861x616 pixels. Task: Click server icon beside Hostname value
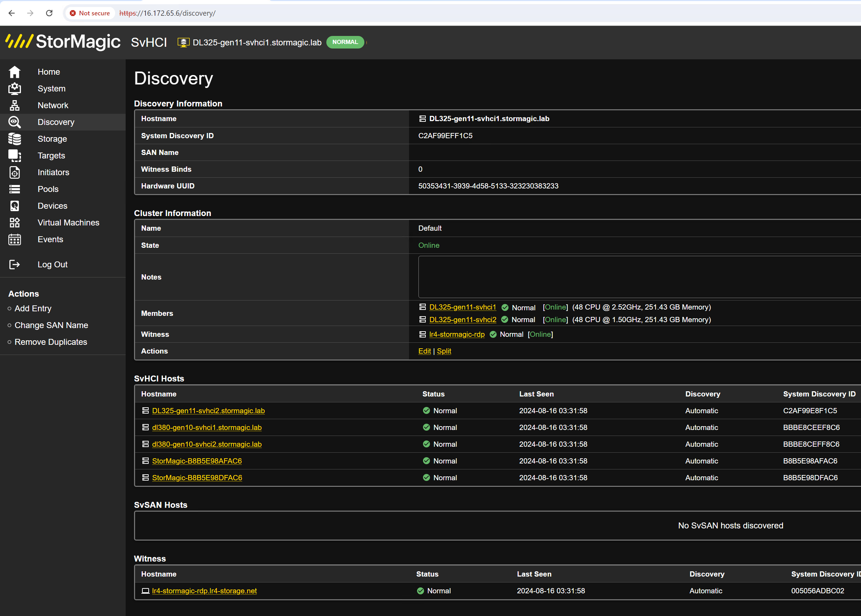point(422,119)
